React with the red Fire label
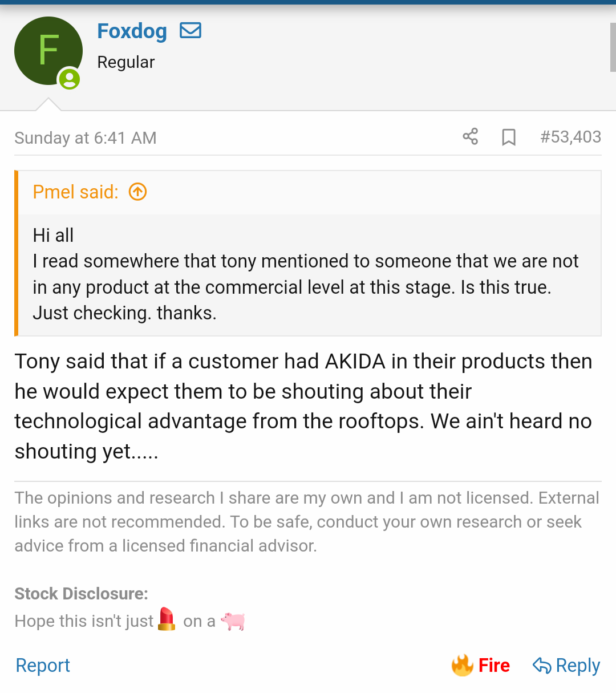The image size is (616, 693). tap(494, 666)
